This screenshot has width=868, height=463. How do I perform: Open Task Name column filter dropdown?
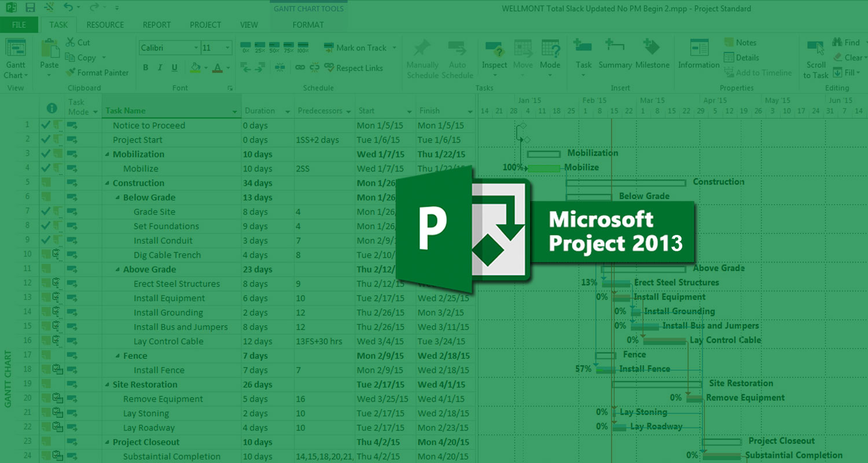[234, 111]
